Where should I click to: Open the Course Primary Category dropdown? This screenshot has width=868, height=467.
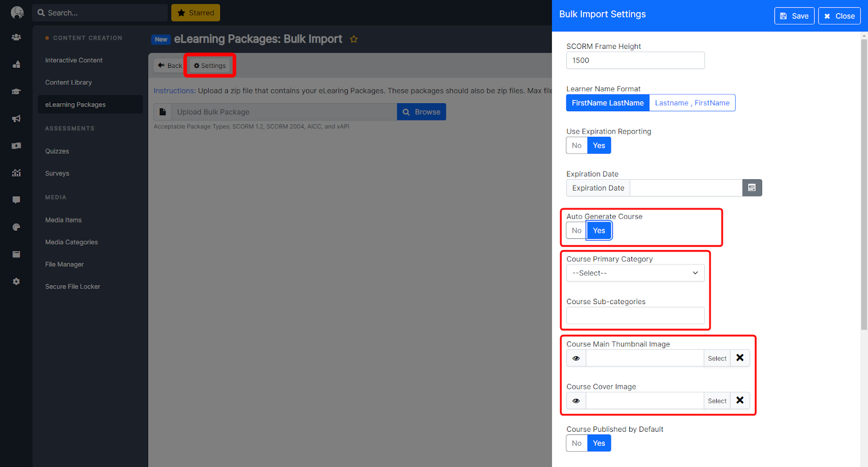coord(635,273)
